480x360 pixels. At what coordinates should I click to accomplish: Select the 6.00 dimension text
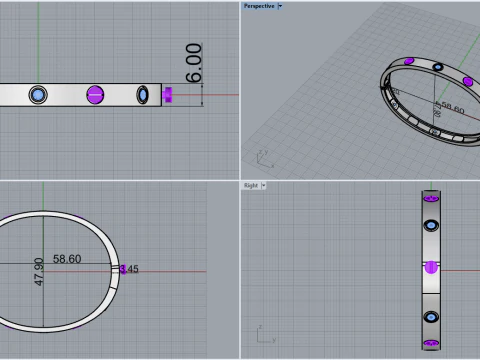point(194,62)
